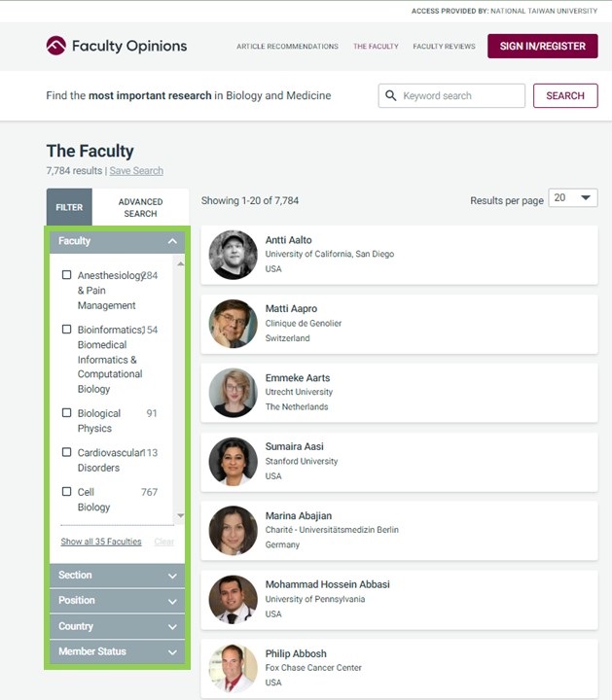Open Antti Aalto's profile photo
This screenshot has height=700, width=612.
233,255
